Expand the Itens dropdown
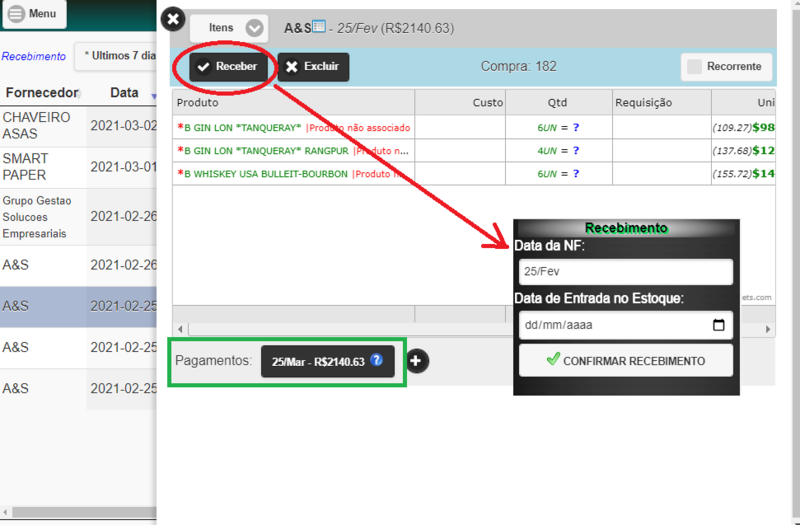Image resolution: width=800 pixels, height=525 pixels. coord(229,28)
